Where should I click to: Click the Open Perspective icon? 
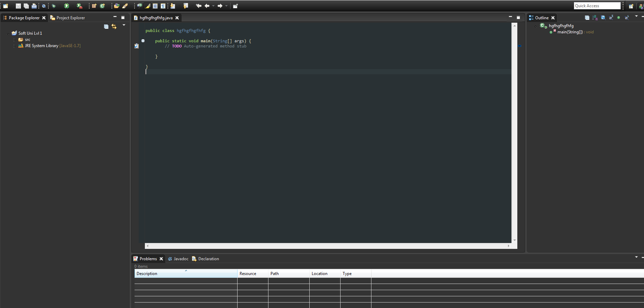coord(631,6)
